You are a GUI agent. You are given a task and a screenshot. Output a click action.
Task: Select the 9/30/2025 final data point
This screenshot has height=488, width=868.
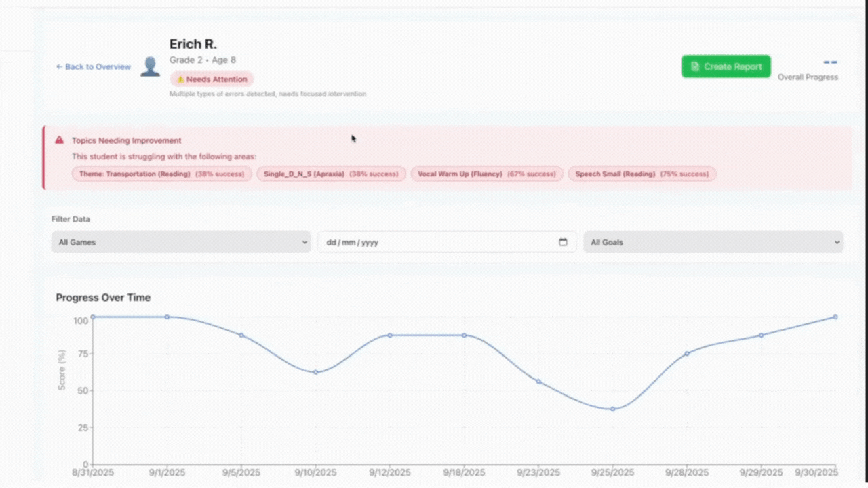pos(835,317)
